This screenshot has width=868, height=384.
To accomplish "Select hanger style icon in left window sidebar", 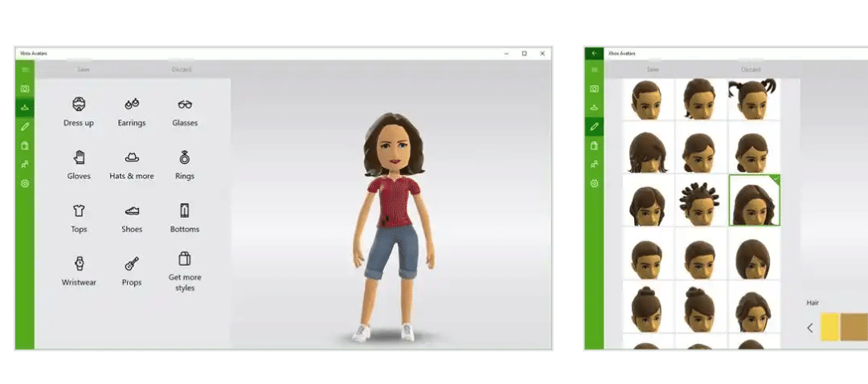I will click(x=25, y=108).
